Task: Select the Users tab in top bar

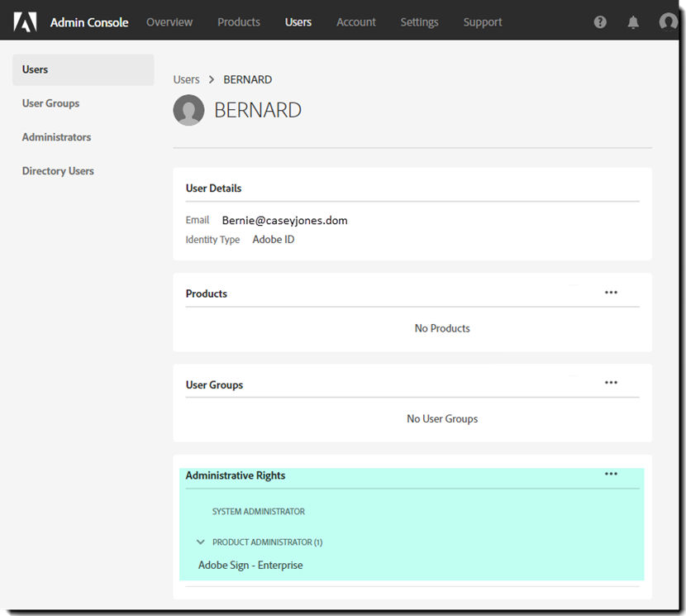Action: pyautogui.click(x=298, y=21)
